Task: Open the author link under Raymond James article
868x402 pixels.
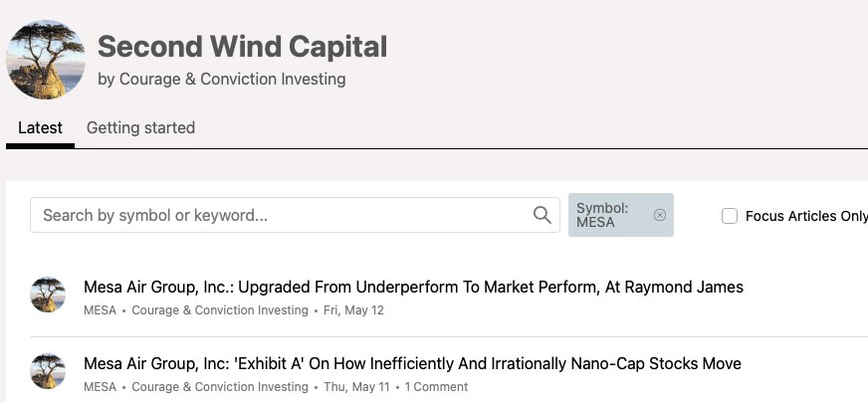Action: tap(220, 310)
